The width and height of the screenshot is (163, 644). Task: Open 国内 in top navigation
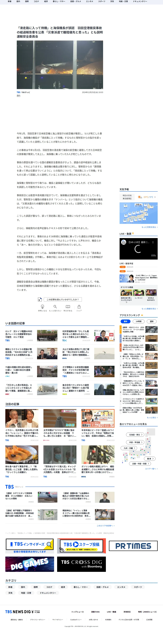18,2
